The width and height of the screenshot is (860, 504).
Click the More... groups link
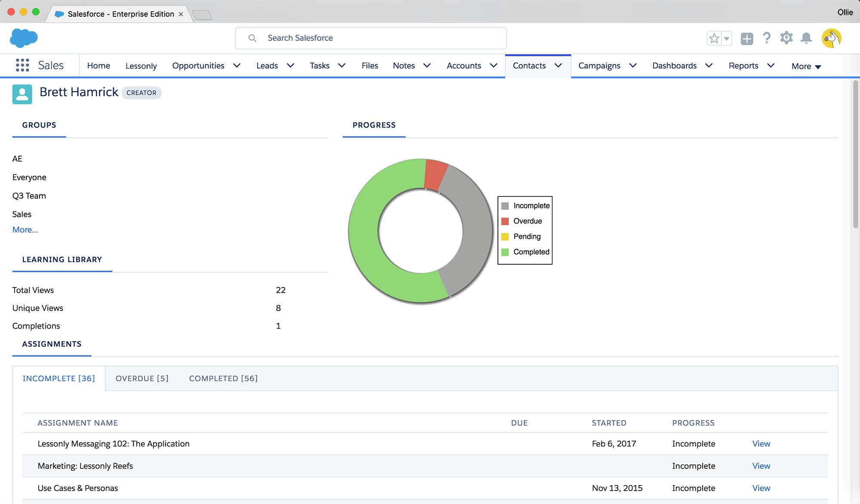pos(25,229)
